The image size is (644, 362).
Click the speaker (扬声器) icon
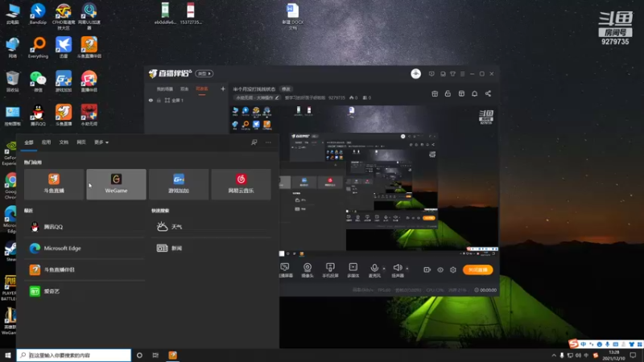pyautogui.click(x=397, y=269)
